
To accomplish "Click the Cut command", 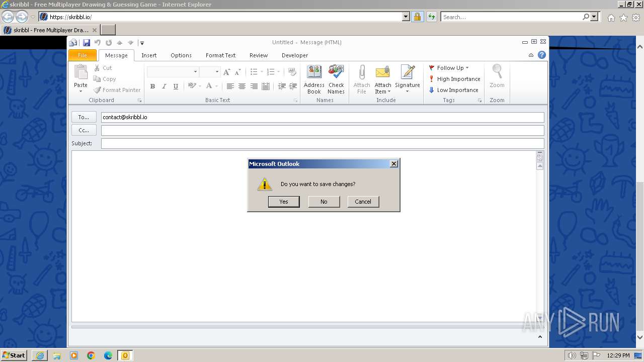I will point(103,68).
